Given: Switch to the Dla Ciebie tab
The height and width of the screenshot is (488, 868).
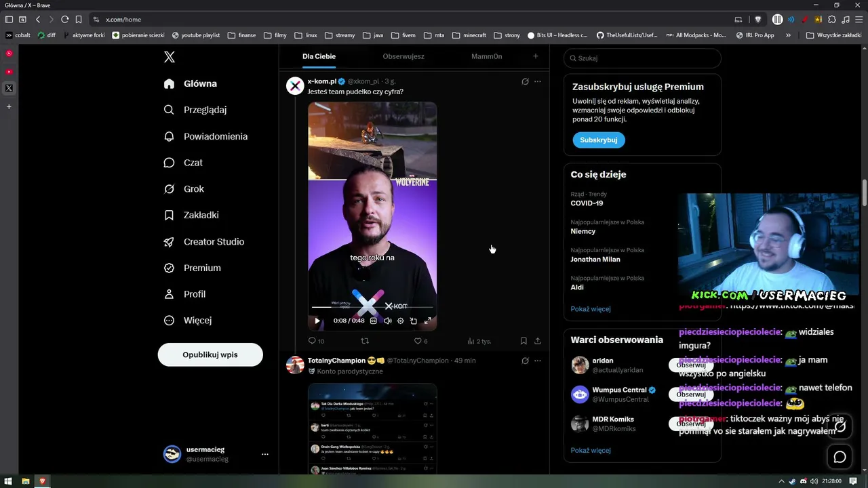Looking at the screenshot, I should (319, 56).
